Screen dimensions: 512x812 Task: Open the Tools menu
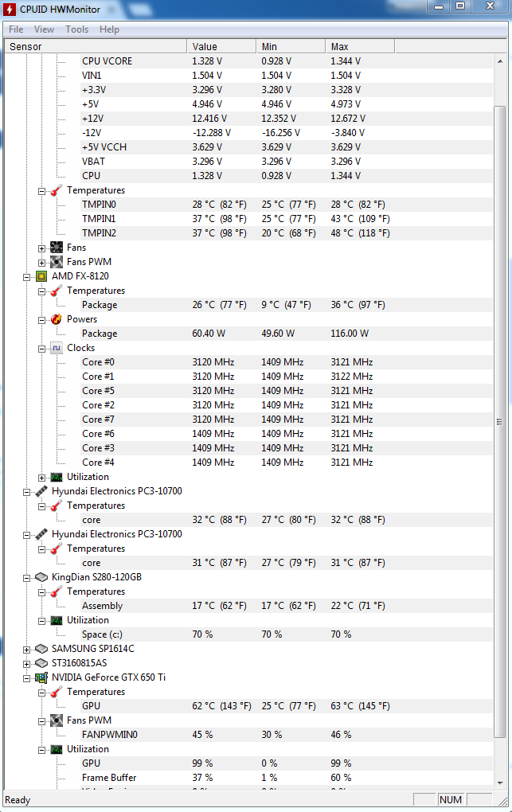click(x=76, y=29)
